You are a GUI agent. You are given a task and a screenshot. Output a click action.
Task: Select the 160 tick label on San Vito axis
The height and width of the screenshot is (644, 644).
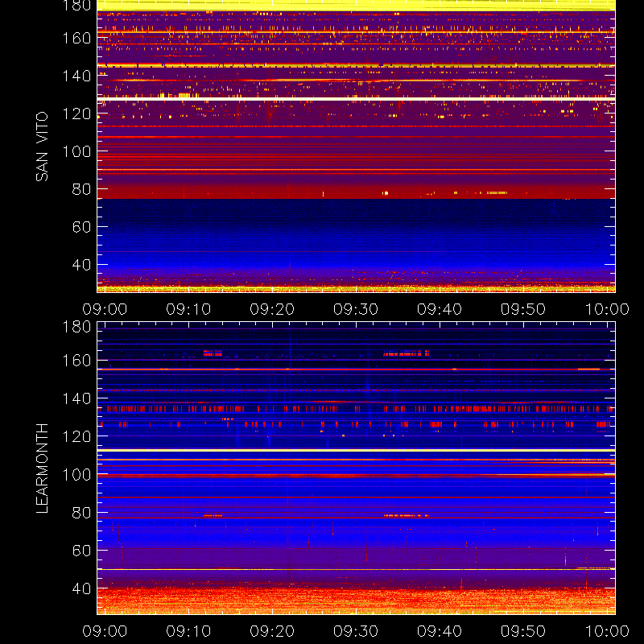point(76,38)
